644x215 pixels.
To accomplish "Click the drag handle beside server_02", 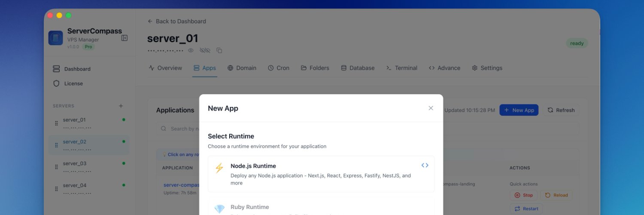I will point(56,145).
